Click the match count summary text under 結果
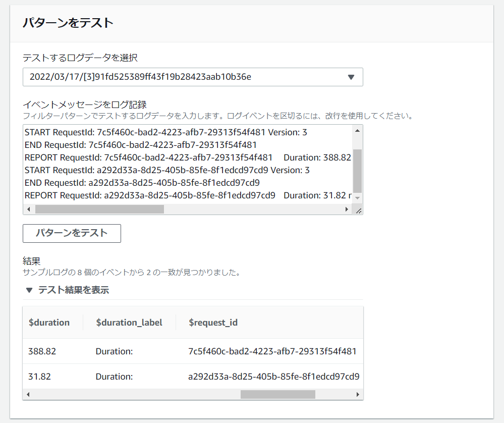 click(x=132, y=273)
